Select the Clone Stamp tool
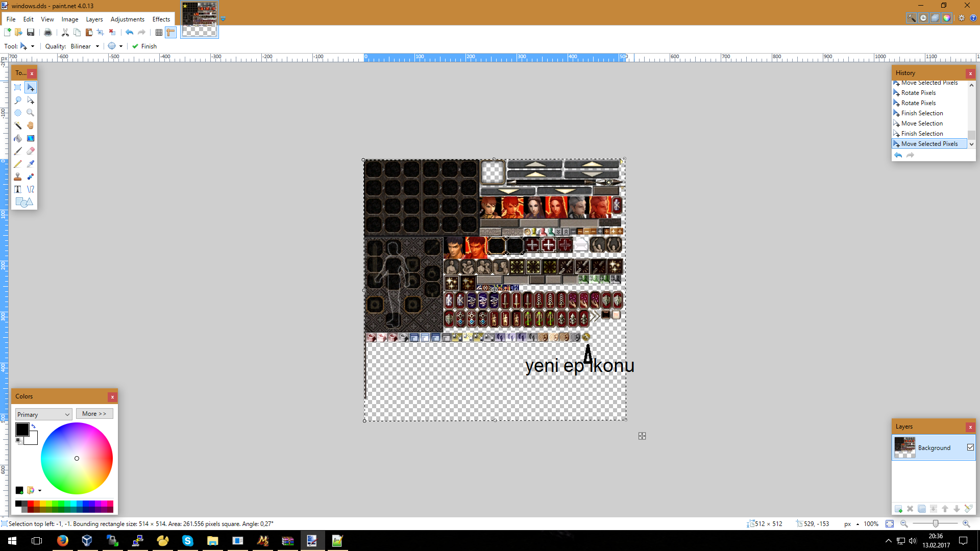Screen dimensions: 980x551 pyautogui.click(x=18, y=177)
